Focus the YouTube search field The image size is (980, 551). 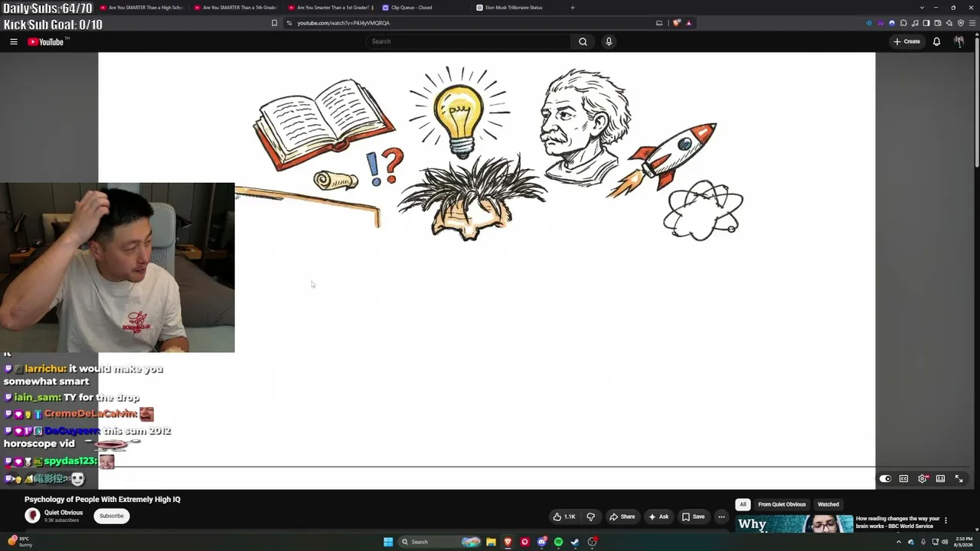click(468, 41)
